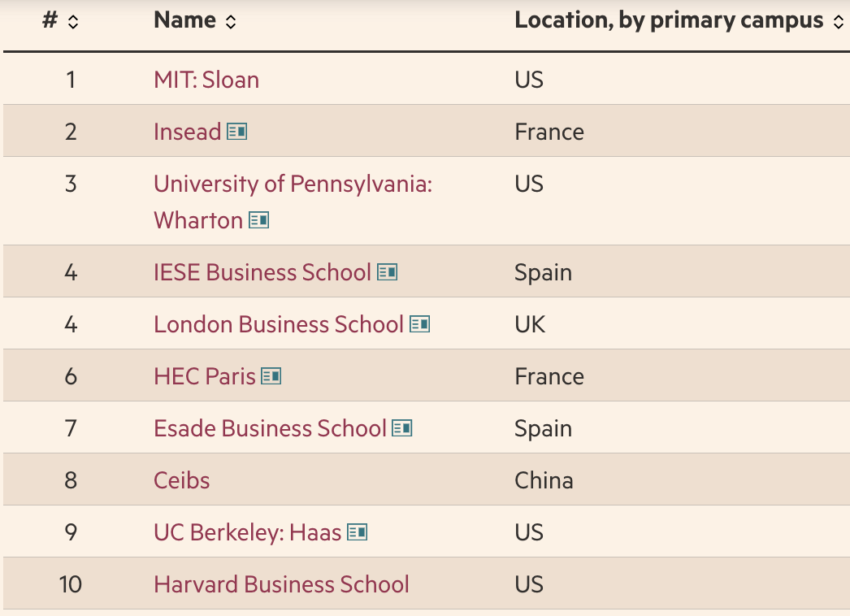The width and height of the screenshot is (850, 616).
Task: Open the Insead school link
Action: [x=187, y=132]
